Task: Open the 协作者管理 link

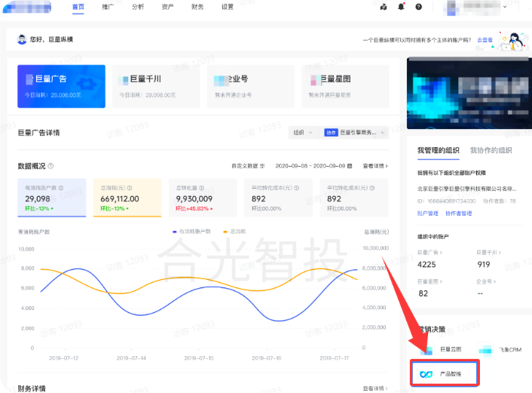Action: (x=459, y=213)
